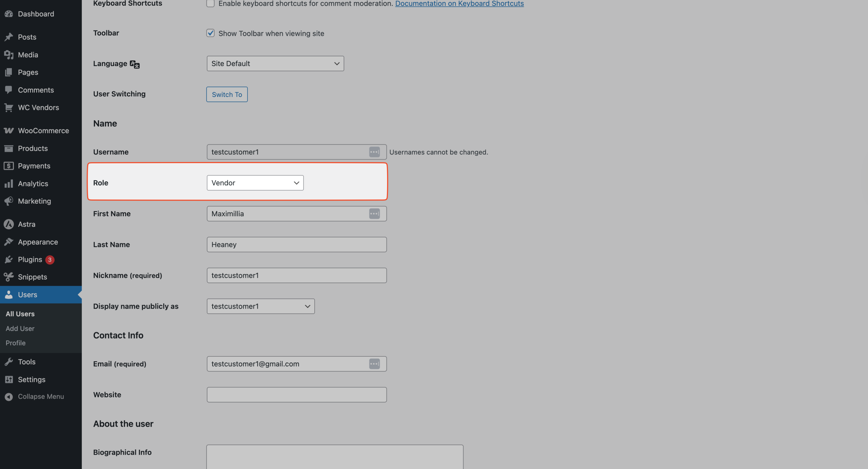Click the Analytics bar chart icon
Screen dimensions: 868x469
9,183
